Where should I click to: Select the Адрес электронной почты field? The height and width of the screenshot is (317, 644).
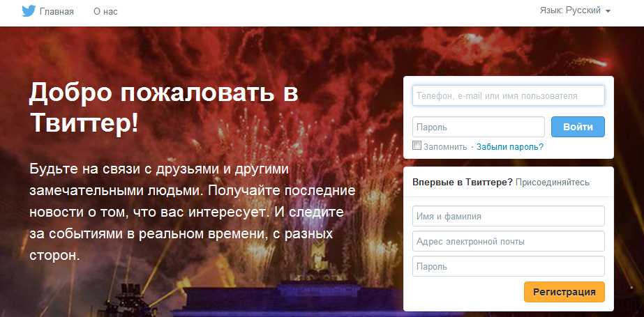click(509, 241)
